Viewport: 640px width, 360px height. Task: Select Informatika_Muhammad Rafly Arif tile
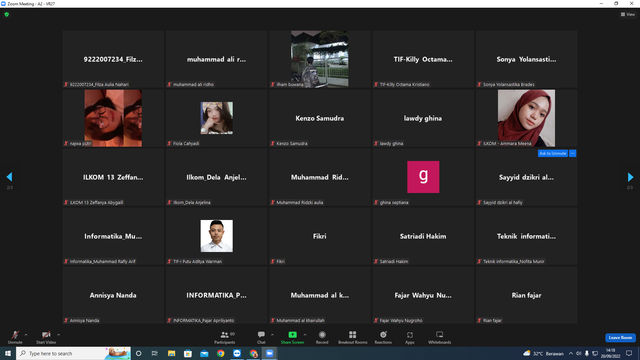pos(113,236)
